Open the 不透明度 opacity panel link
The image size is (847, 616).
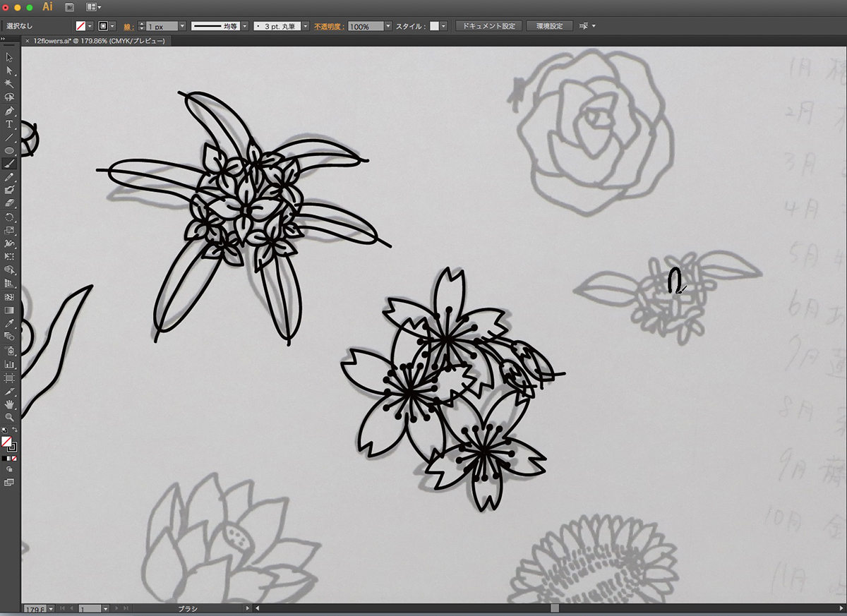[330, 26]
